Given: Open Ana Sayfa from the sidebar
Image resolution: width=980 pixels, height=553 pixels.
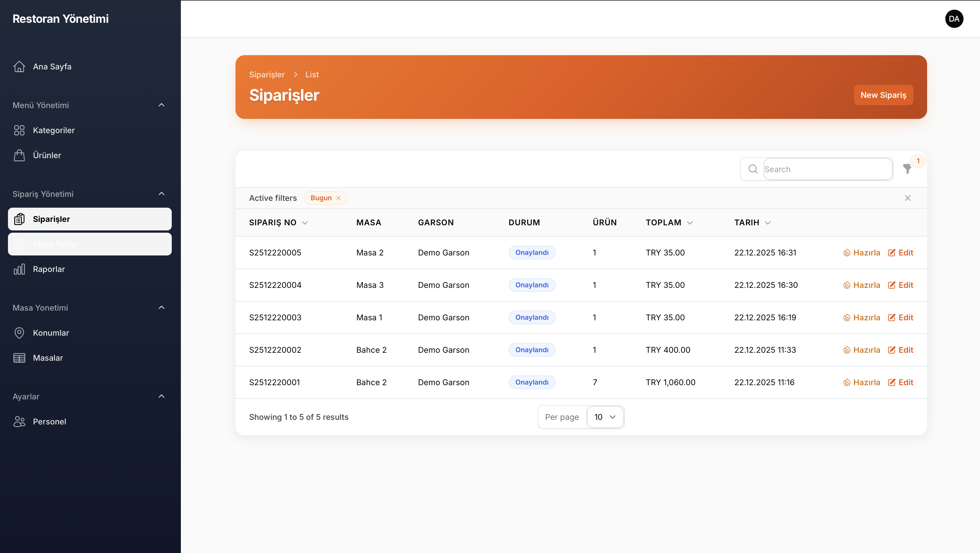Looking at the screenshot, I should [x=52, y=67].
